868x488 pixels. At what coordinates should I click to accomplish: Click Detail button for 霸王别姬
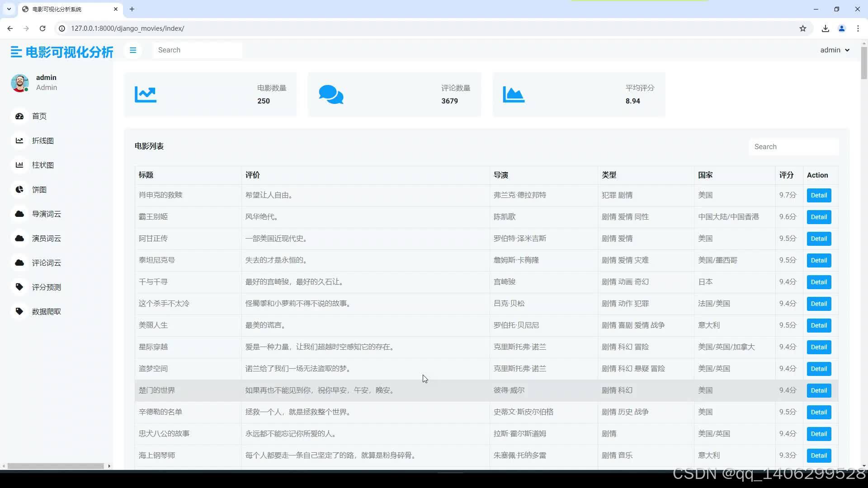click(x=818, y=217)
